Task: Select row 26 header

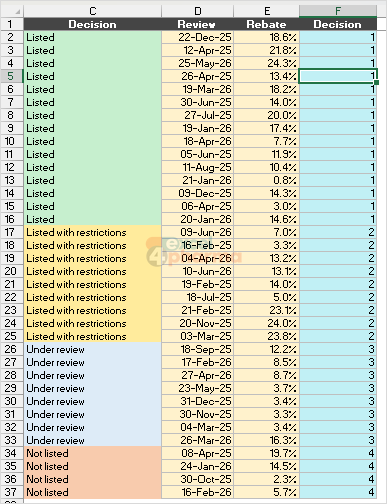Action: pyautogui.click(x=11, y=349)
